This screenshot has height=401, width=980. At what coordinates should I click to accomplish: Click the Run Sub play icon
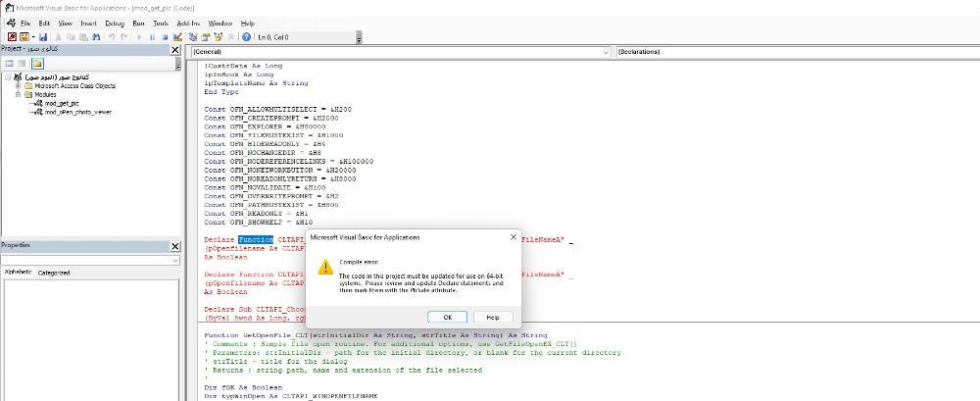[x=139, y=37]
